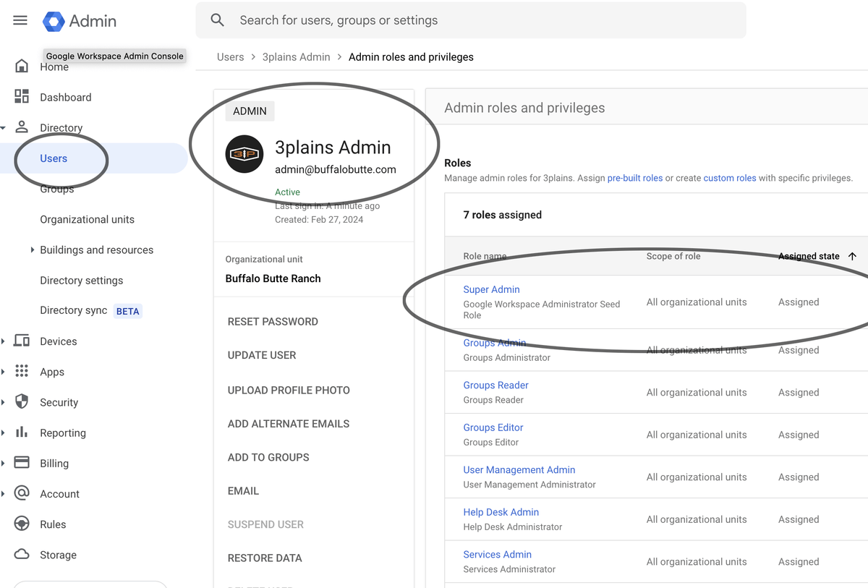Expand the Devices section arrow

(4, 341)
